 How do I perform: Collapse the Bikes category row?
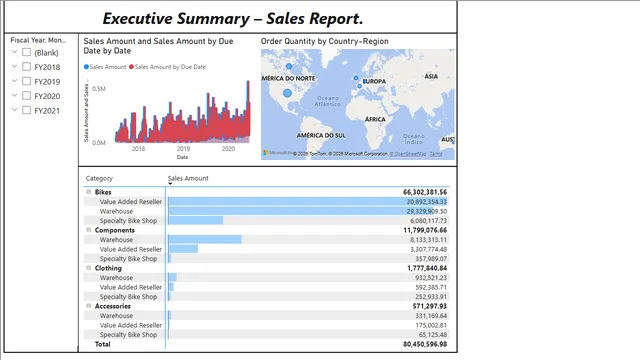(89, 192)
